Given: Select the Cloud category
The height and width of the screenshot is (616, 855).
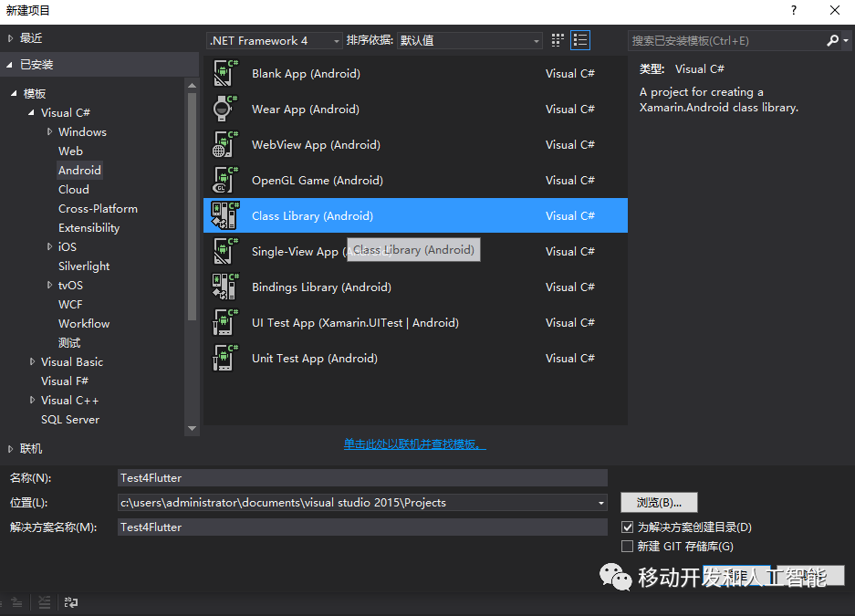Looking at the screenshot, I should (74, 189).
